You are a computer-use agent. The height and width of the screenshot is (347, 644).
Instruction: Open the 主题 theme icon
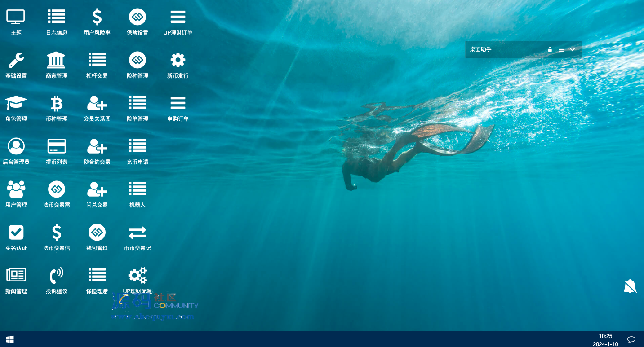pyautogui.click(x=16, y=17)
